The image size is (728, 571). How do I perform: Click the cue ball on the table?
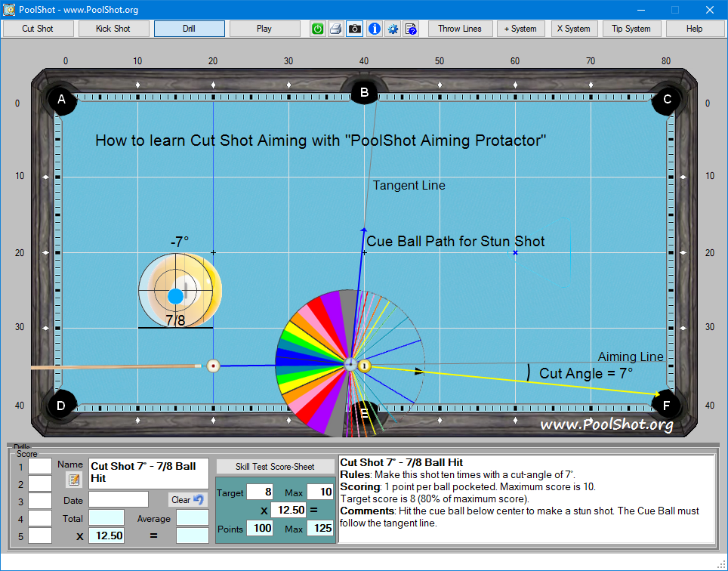[213, 366]
